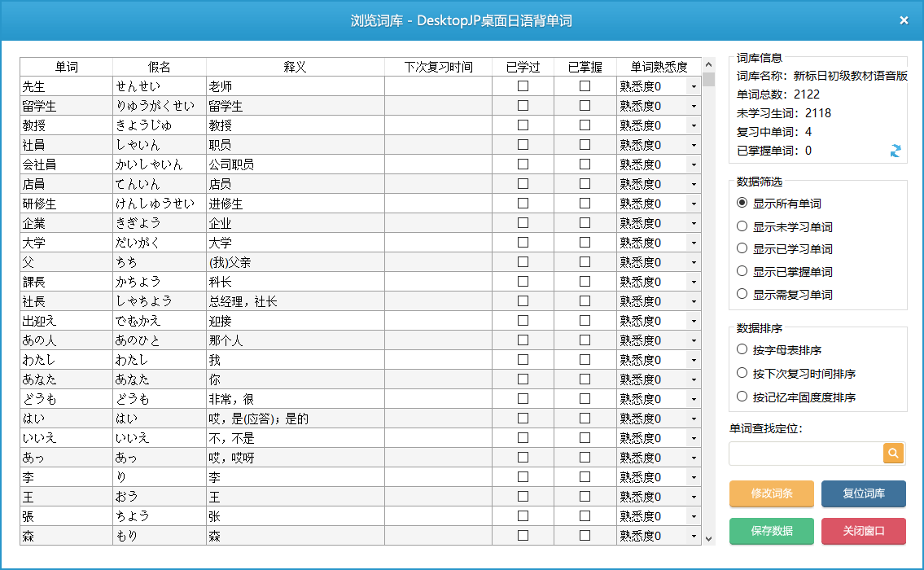Click the 单词查找定位 search input field

tap(806, 454)
